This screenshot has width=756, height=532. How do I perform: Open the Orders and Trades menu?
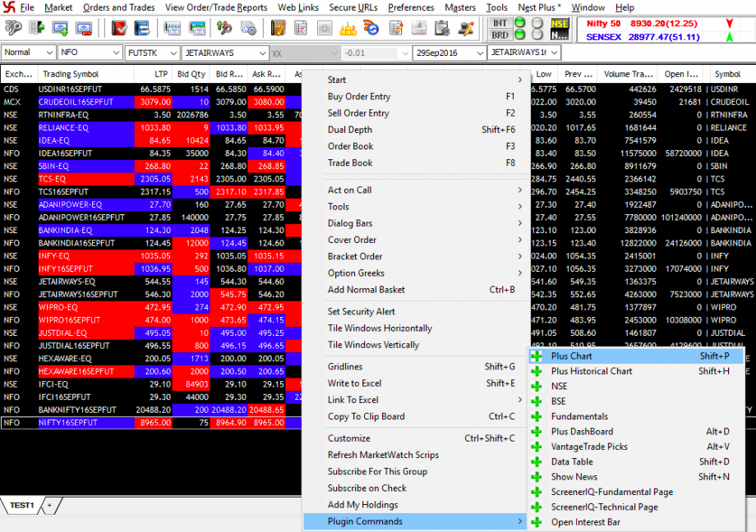(x=118, y=7)
